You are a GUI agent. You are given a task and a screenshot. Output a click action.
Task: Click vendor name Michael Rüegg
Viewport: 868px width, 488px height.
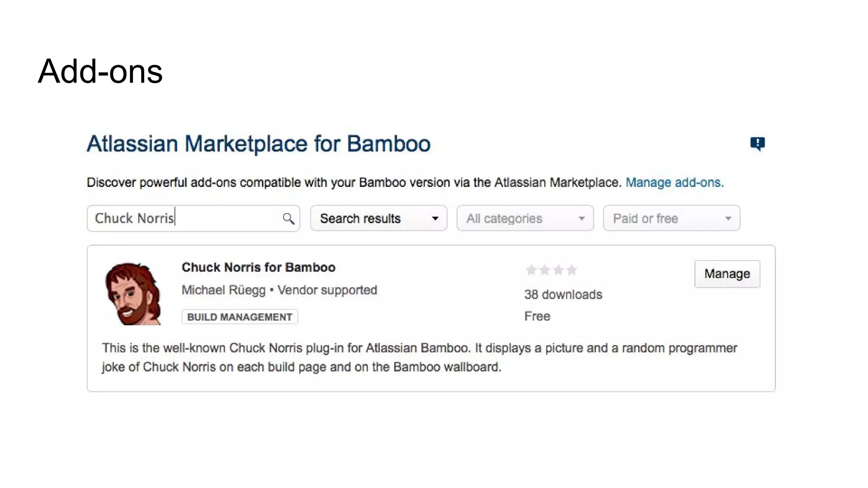(x=223, y=290)
